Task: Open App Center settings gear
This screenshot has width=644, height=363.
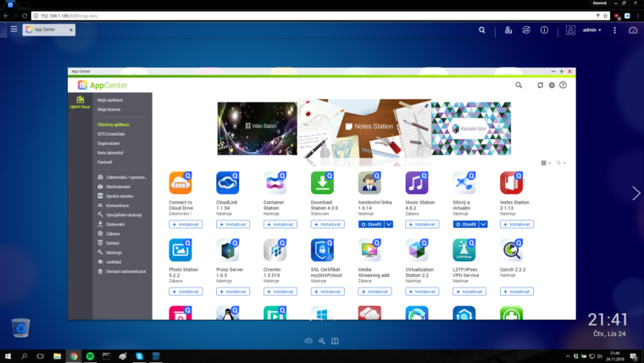Action: (552, 85)
